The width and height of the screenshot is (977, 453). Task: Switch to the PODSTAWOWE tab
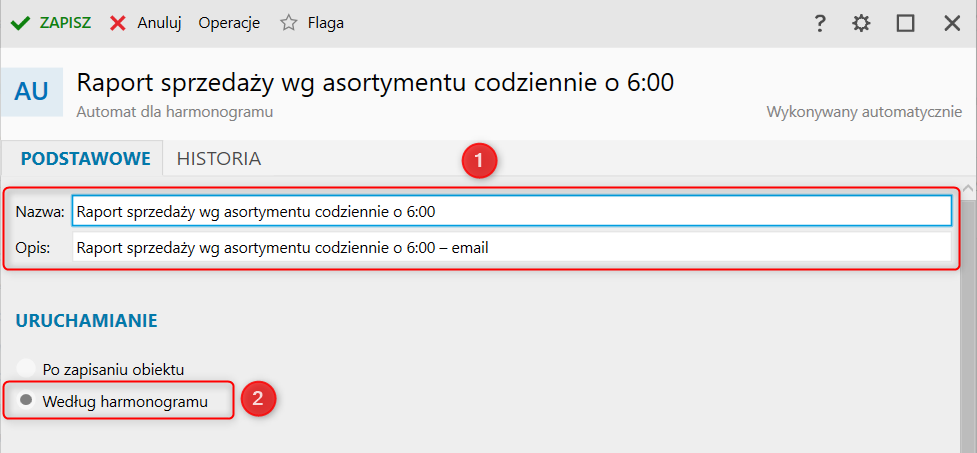tap(85, 158)
